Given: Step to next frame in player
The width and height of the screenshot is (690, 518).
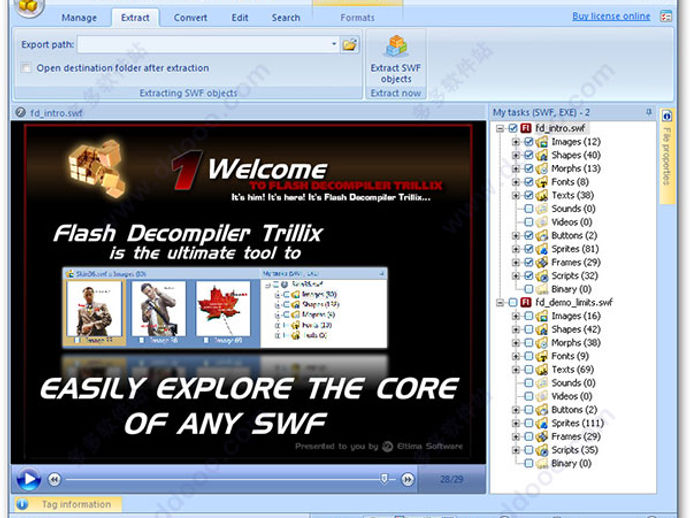Looking at the screenshot, I should [x=408, y=479].
